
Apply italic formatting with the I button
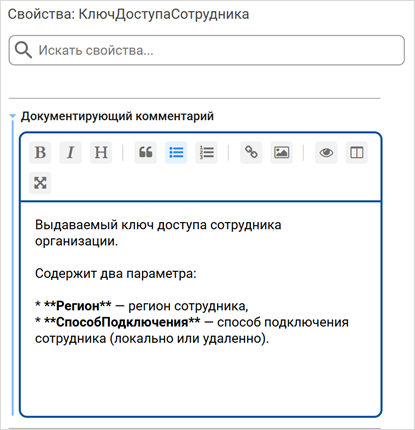coord(70,152)
